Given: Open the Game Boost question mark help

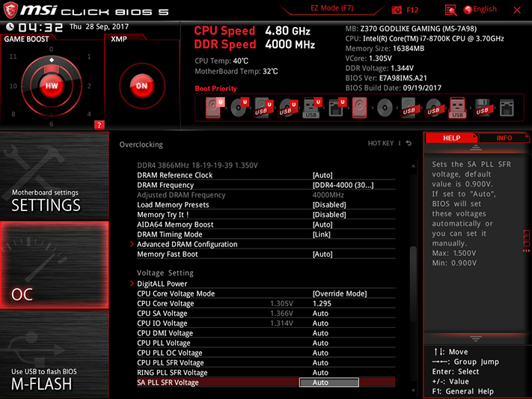Looking at the screenshot, I should click(x=99, y=125).
